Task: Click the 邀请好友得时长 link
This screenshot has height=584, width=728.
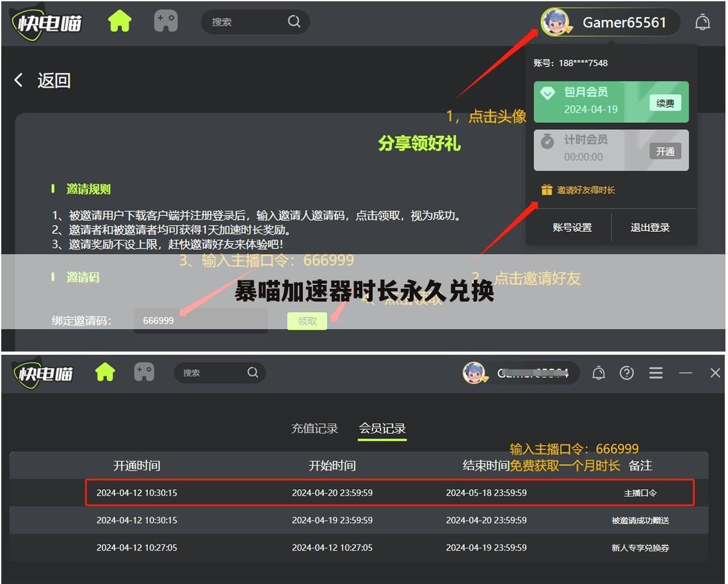Action: coord(585,190)
